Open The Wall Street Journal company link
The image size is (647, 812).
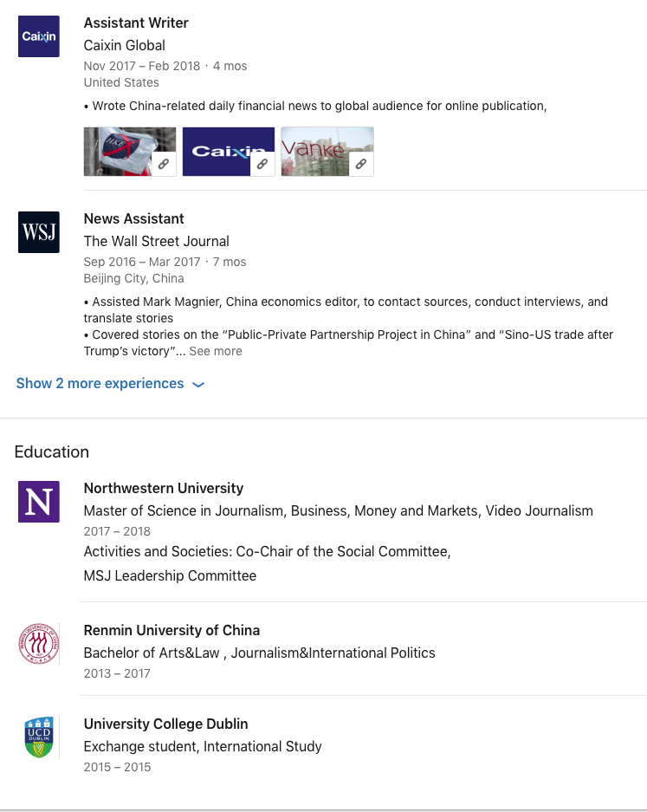156,241
